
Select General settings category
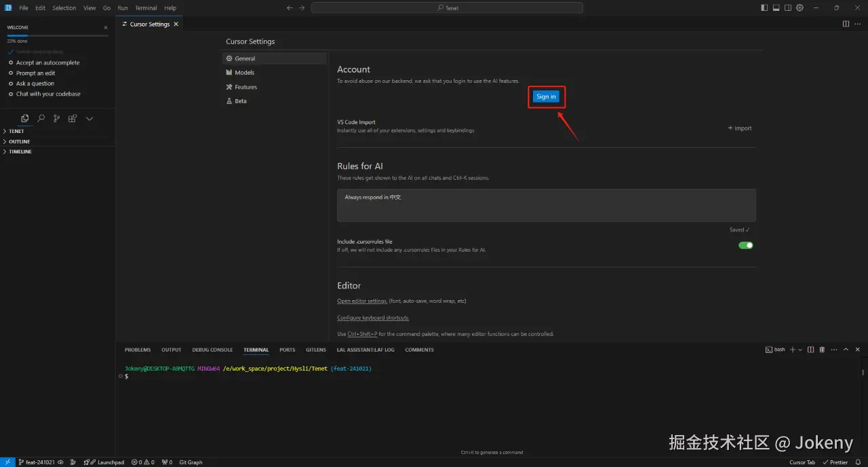[275, 58]
